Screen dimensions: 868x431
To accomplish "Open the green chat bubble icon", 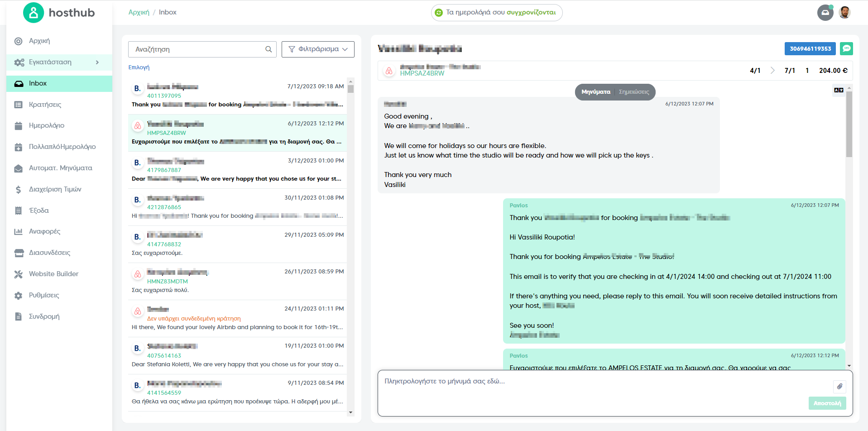I will (846, 48).
